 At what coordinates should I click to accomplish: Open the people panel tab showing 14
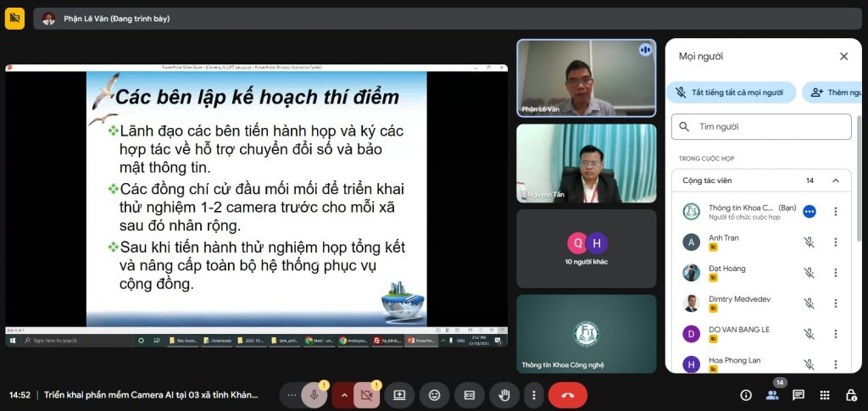pos(772,395)
